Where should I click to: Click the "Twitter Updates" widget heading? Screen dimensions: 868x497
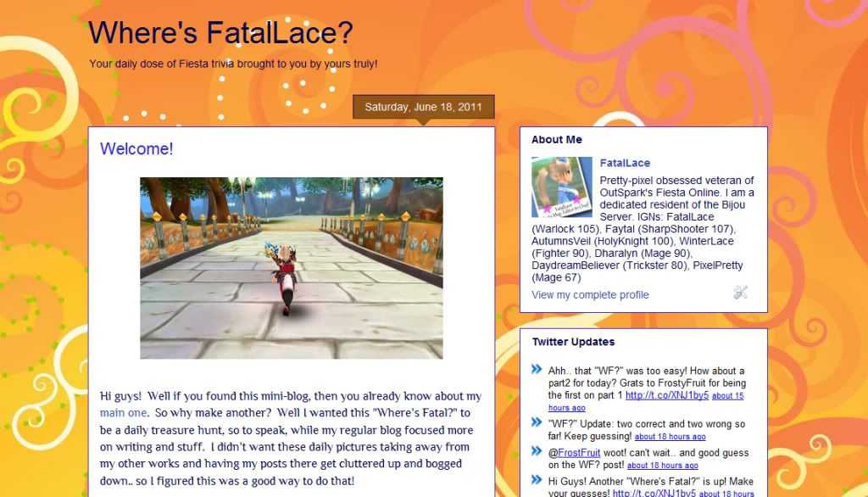573,342
